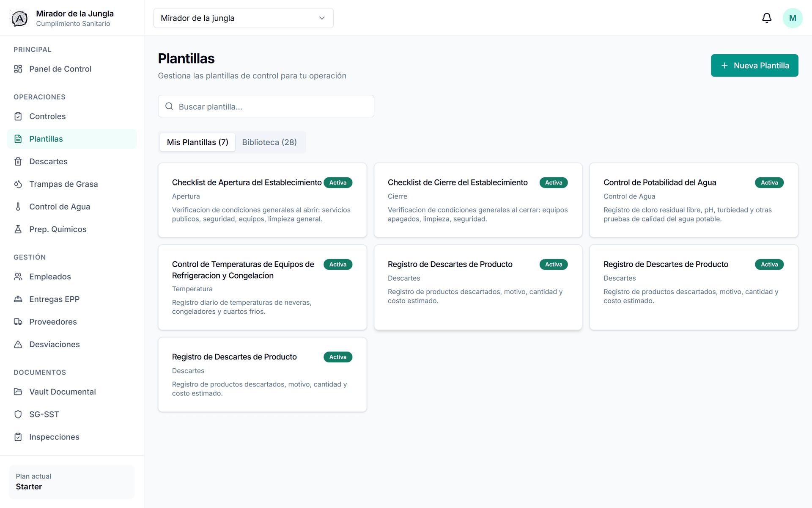This screenshot has width=812, height=508.
Task: Click the Desviaciones warning triangle icon
Action: tap(18, 344)
